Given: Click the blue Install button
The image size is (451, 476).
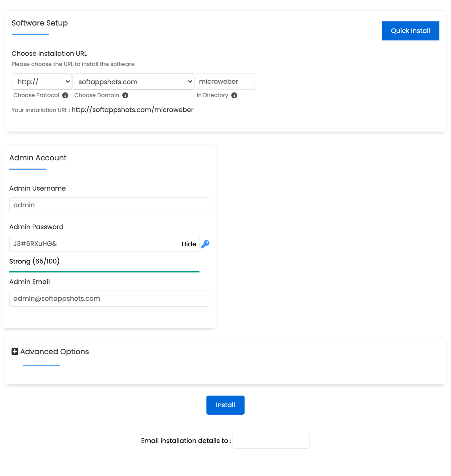Looking at the screenshot, I should (225, 405).
